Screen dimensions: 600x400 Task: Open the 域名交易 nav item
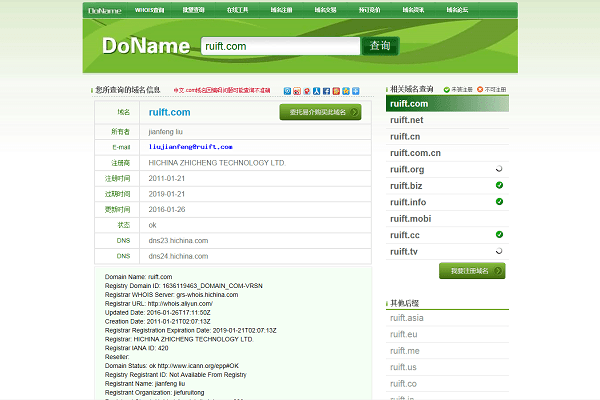pyautogui.click(x=325, y=10)
